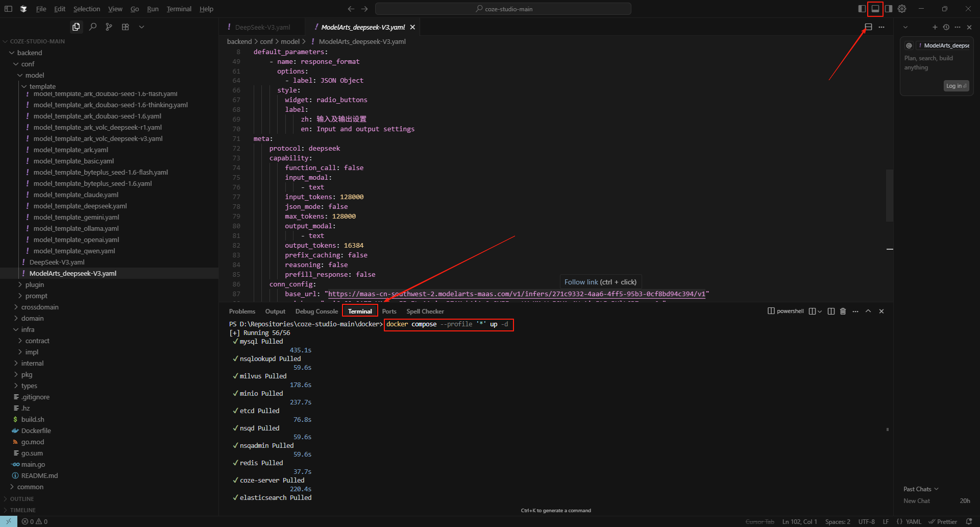Open notifications bell in status bar
Image resolution: width=980 pixels, height=527 pixels.
point(969,521)
